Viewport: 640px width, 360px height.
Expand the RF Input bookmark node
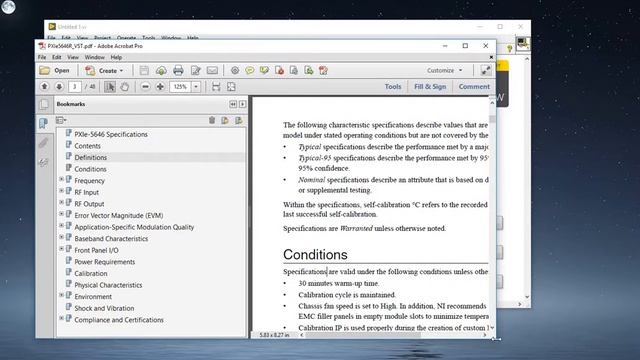pos(61,191)
